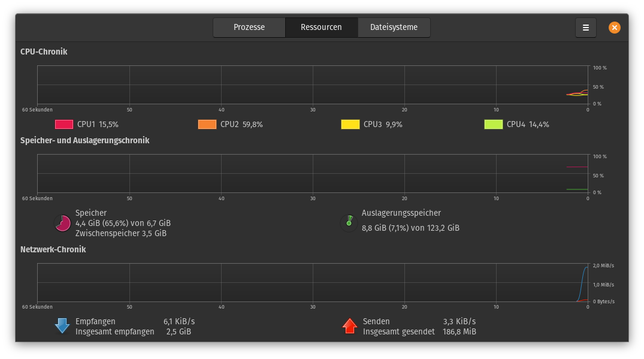The height and width of the screenshot is (359, 644).
Task: Click the CPU-Chronik graph area
Action: click(313, 85)
